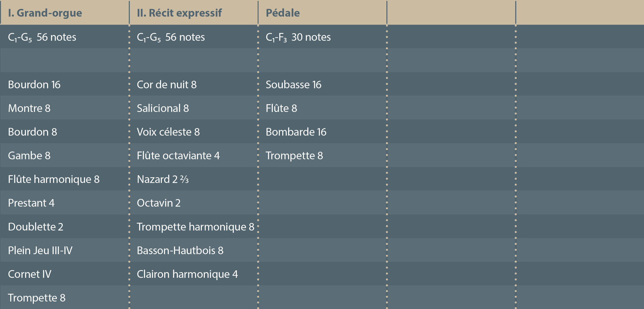Choose the Flûte harmonique 8 stop

tap(54, 179)
